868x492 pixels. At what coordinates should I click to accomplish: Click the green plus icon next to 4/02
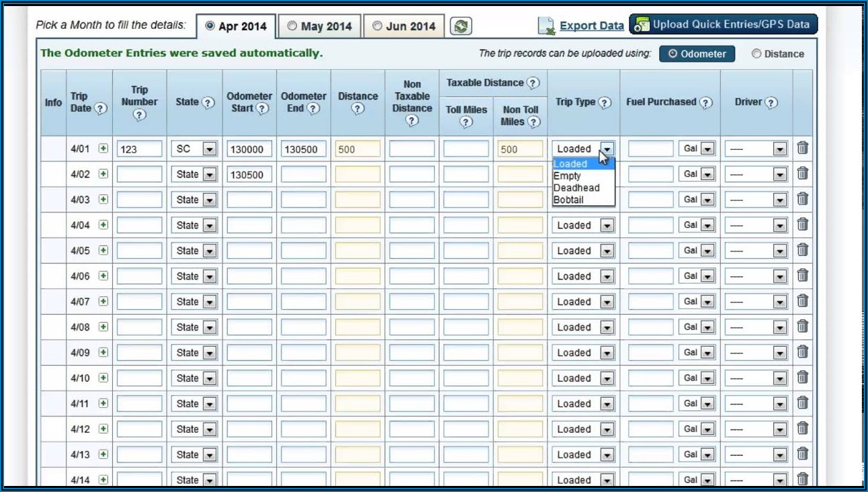[x=103, y=174]
